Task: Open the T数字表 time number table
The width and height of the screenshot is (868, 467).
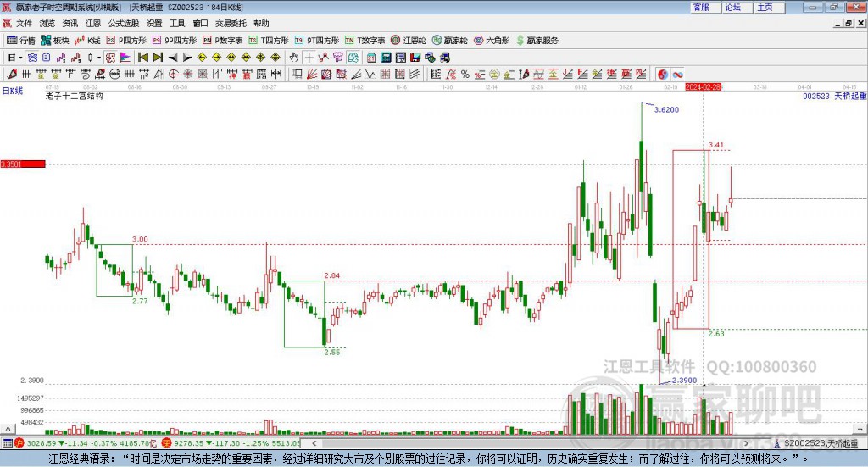Action: pos(364,41)
